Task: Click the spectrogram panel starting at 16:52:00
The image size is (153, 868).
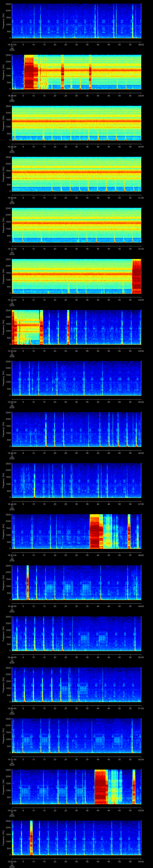Action: pyautogui.click(x=76, y=786)
